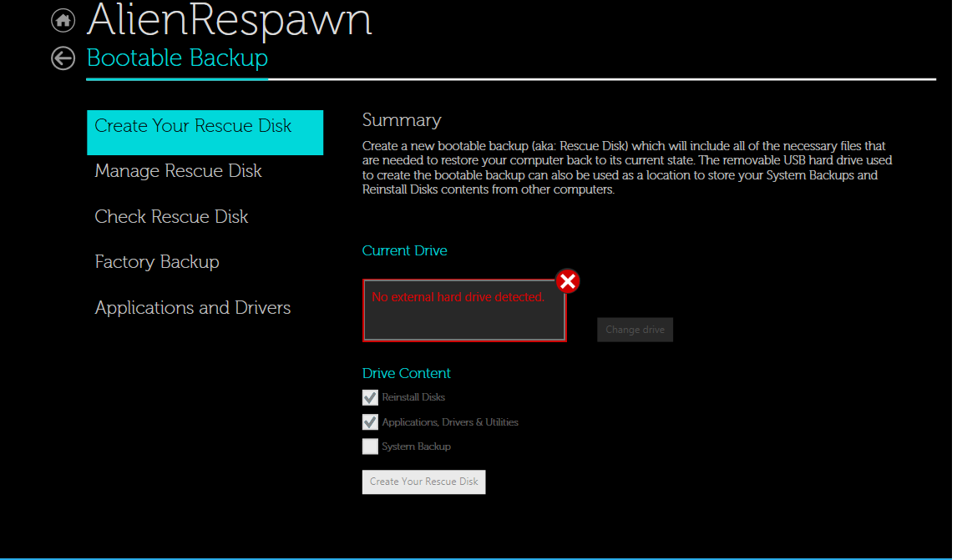The width and height of the screenshot is (962, 560).
Task: Go to AlienRespawn home via house icon
Action: pos(63,20)
